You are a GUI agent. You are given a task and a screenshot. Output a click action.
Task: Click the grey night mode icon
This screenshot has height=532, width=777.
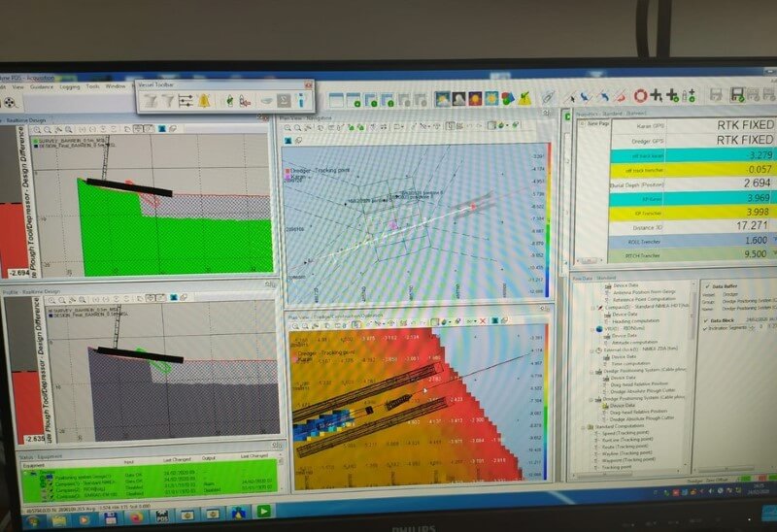(x=458, y=99)
